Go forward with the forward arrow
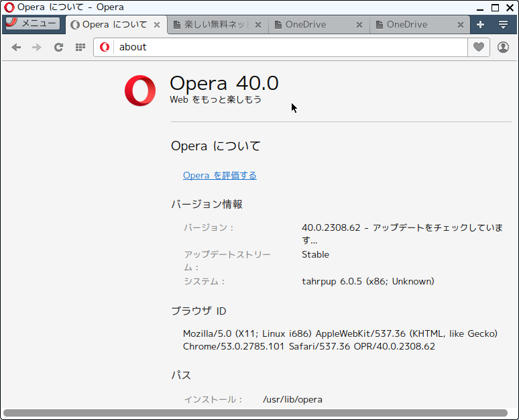Image resolution: width=519 pixels, height=420 pixels. tap(37, 48)
